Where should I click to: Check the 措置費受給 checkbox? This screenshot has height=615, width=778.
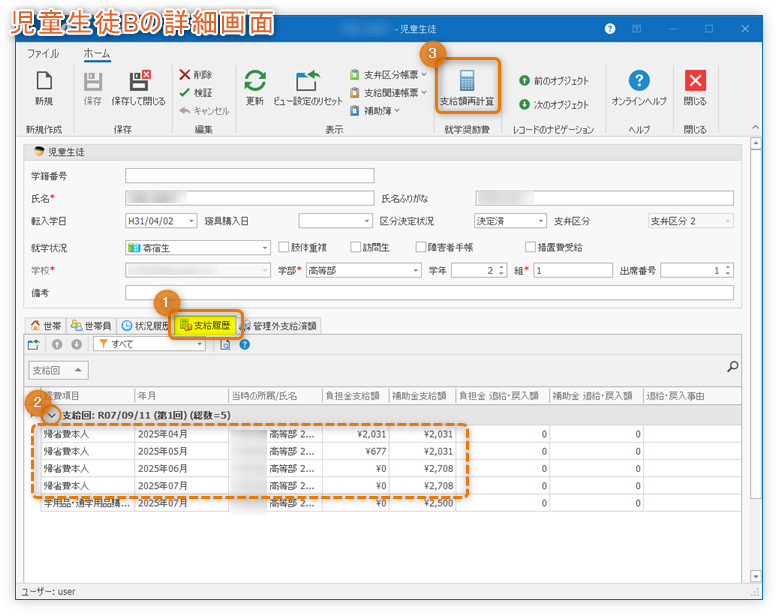530,247
